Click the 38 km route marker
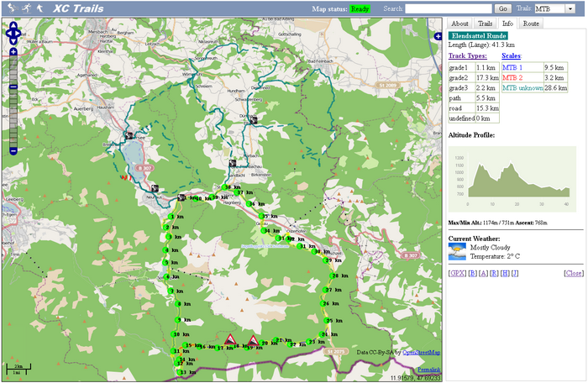 (227, 186)
